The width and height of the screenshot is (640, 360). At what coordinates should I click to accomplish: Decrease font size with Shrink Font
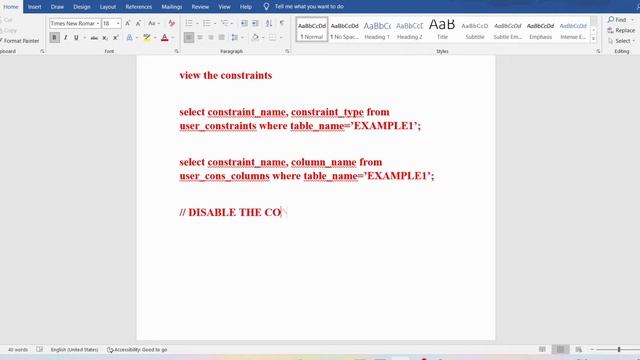pos(138,23)
